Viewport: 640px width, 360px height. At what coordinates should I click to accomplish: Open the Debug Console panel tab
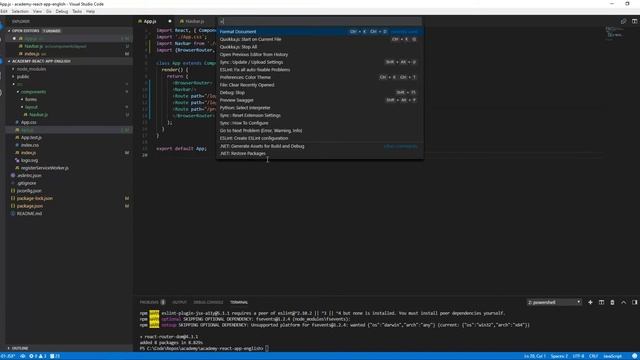tap(208, 302)
